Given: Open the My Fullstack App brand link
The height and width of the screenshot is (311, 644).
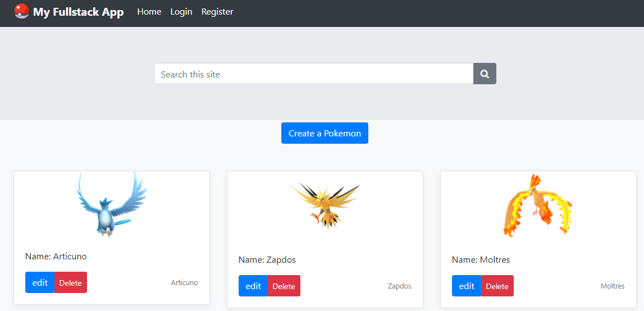Looking at the screenshot, I should (x=69, y=12).
